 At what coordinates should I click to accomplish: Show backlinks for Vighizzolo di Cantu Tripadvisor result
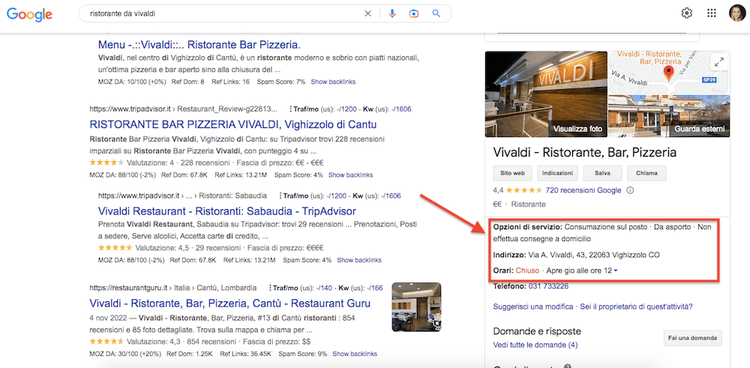[x=351, y=175]
